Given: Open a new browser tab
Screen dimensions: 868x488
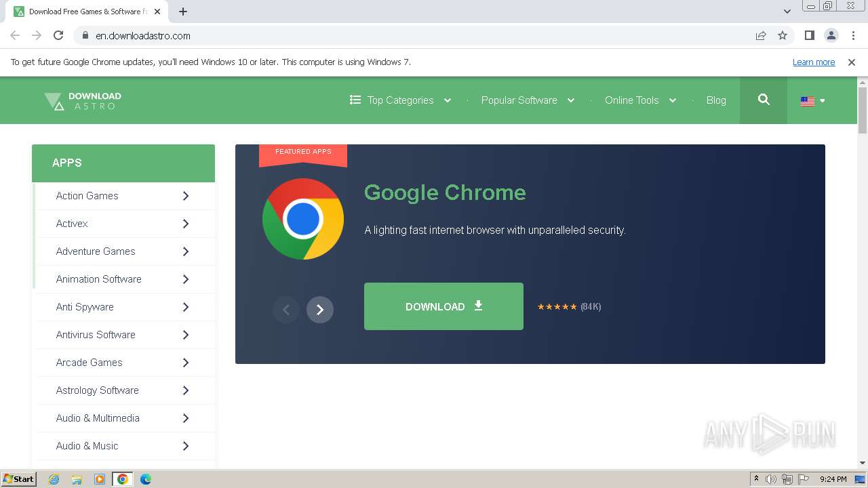Looking at the screenshot, I should point(183,12).
